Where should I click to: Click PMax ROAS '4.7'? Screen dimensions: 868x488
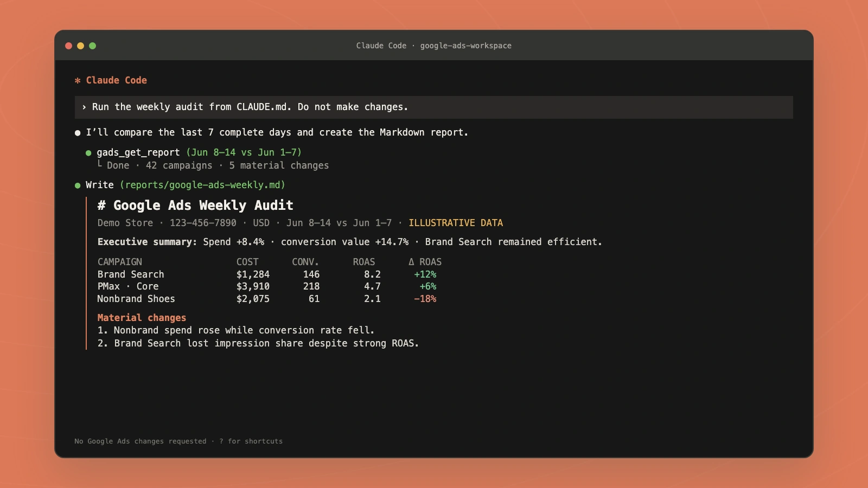[372, 286]
